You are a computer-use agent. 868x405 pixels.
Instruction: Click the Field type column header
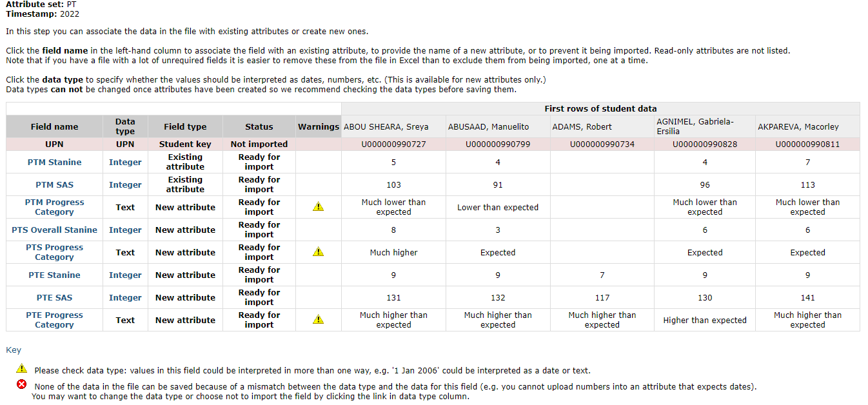185,126
